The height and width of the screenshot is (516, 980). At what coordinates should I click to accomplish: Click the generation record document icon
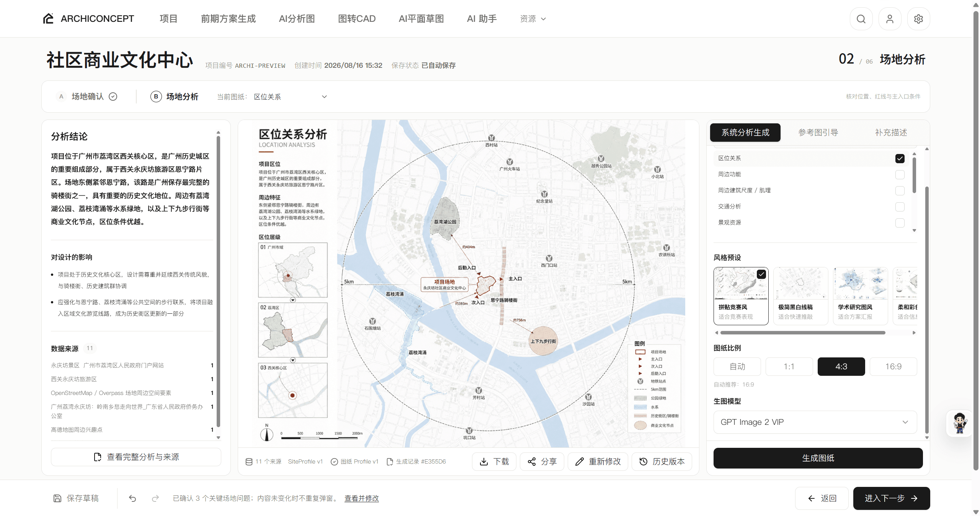(x=390, y=462)
